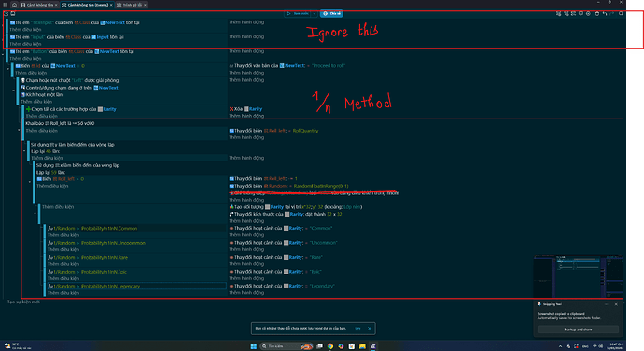This screenshot has height=351, width=644.
Task: Open the main hamburger menu
Action: 6,5
